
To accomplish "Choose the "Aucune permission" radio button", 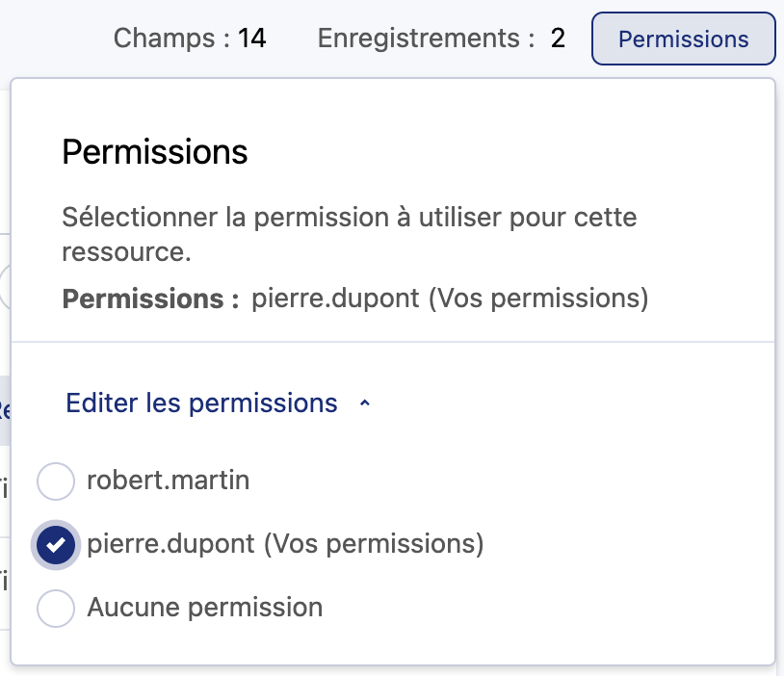I will click(55, 609).
